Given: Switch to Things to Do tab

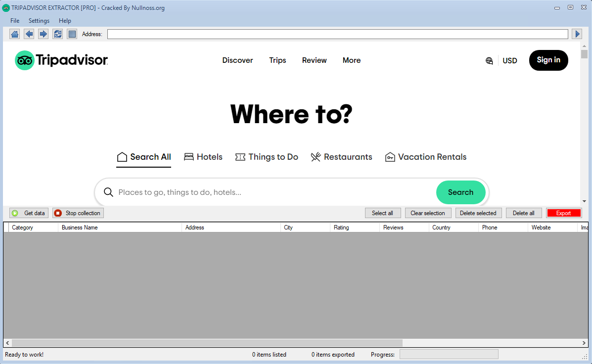Looking at the screenshot, I should click(267, 157).
